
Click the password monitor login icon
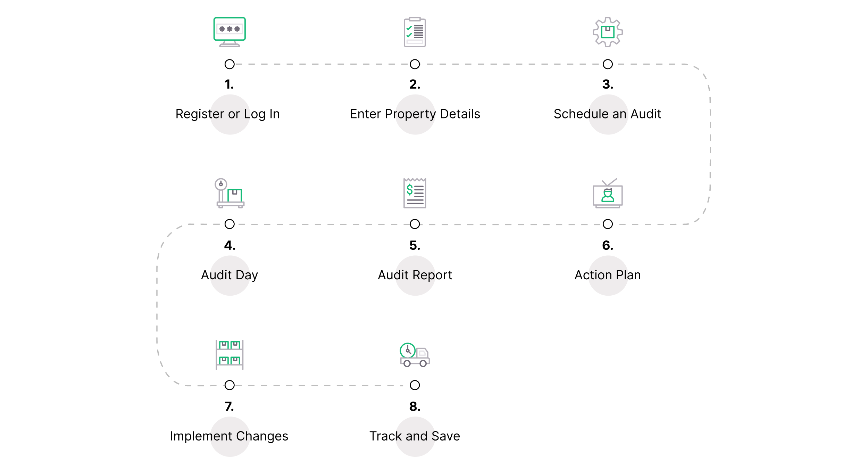[x=229, y=32]
